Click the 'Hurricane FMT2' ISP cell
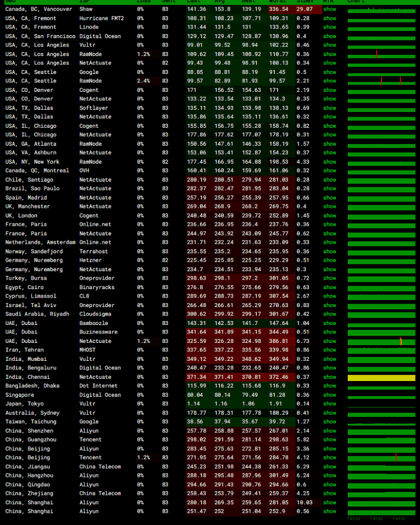420x525 pixels. tap(101, 18)
